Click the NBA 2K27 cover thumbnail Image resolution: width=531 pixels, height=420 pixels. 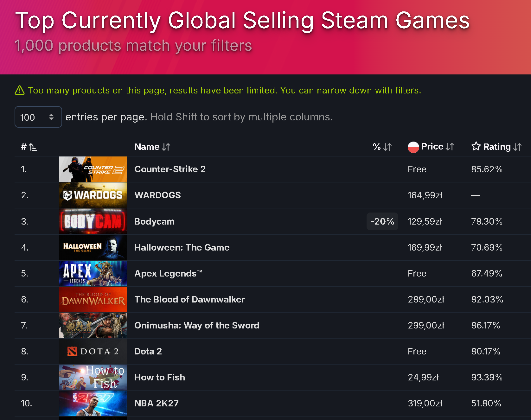[x=93, y=403]
